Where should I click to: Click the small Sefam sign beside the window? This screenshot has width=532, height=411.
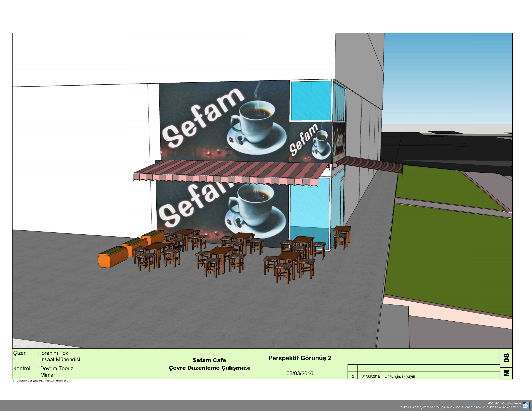click(x=310, y=142)
